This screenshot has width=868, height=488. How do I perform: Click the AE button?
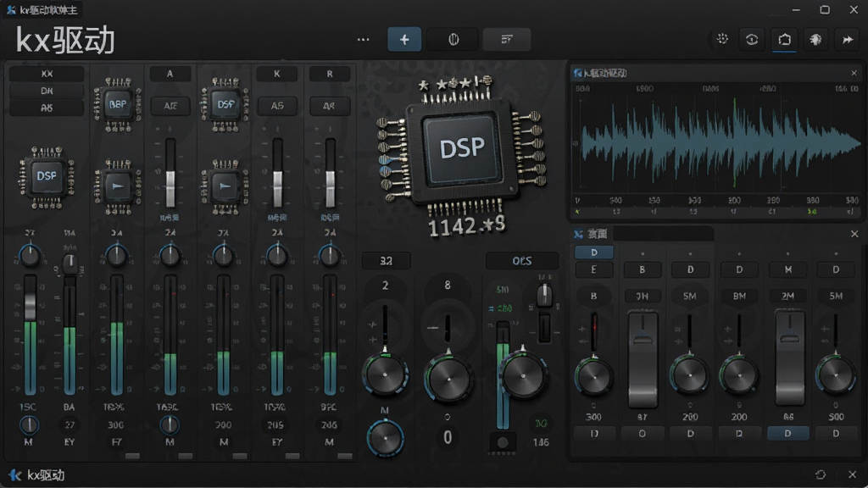[x=170, y=106]
